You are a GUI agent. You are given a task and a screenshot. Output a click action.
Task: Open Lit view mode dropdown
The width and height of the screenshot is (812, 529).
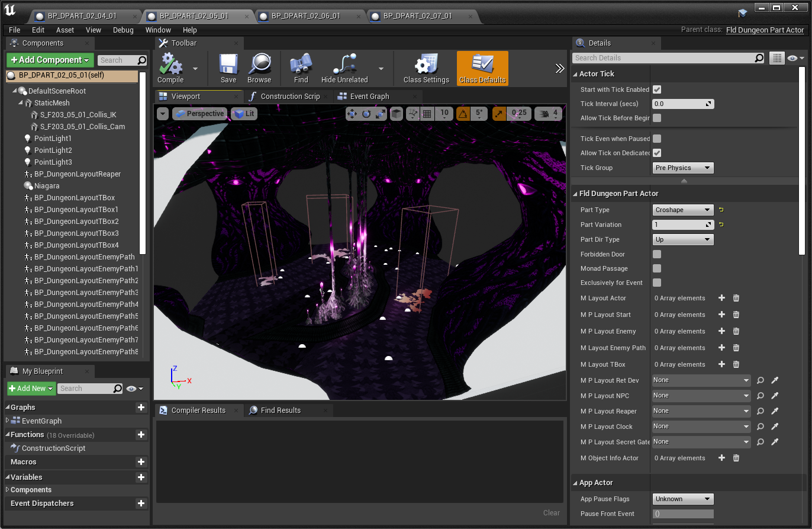pyautogui.click(x=244, y=114)
